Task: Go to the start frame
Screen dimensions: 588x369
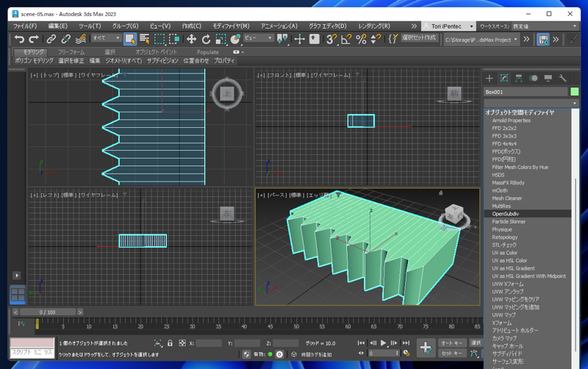Action: [x=361, y=343]
